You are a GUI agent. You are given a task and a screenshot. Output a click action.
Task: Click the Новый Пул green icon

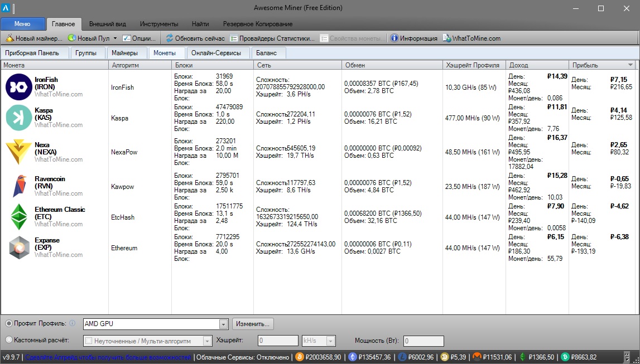[72, 38]
